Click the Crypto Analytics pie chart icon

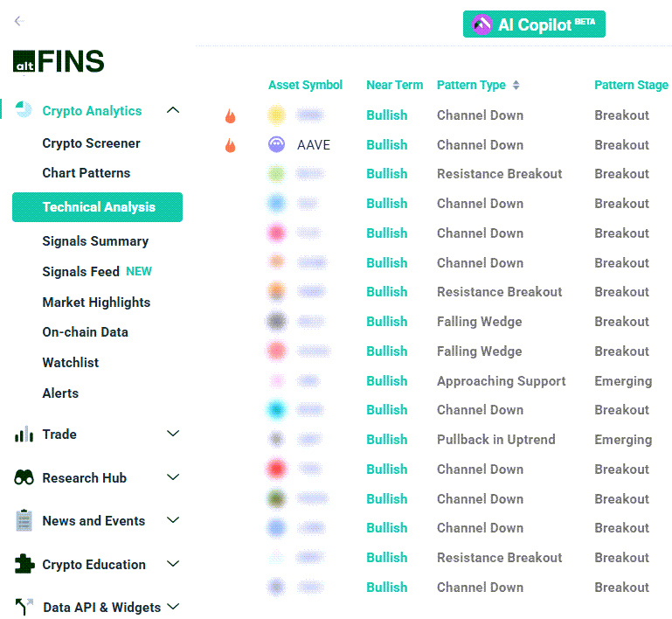click(x=24, y=110)
